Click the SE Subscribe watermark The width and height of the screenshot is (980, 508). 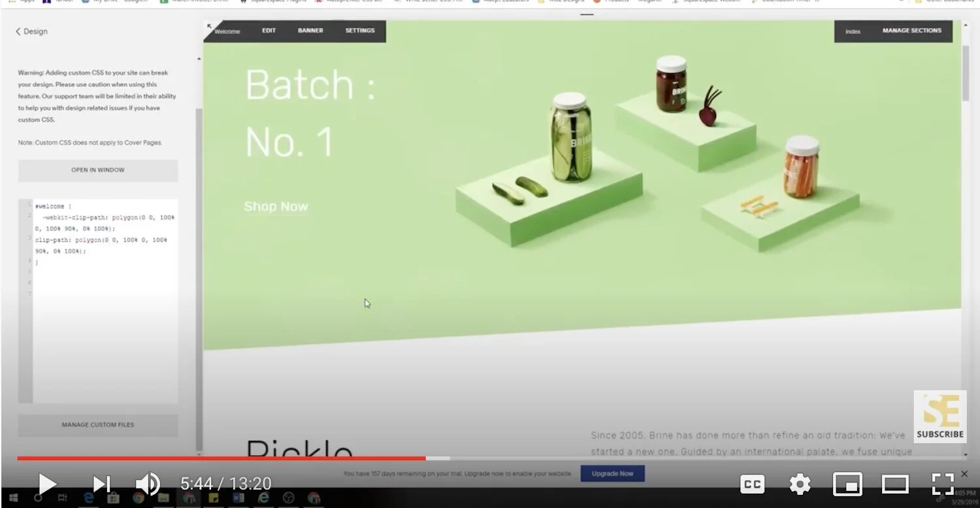939,416
